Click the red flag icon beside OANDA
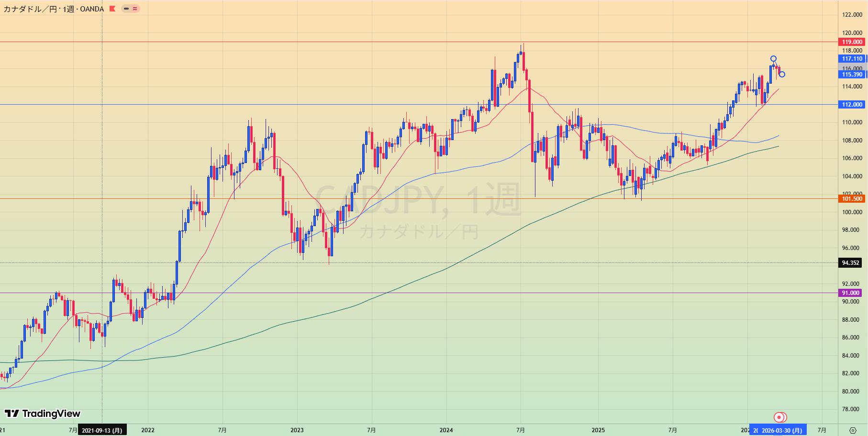Image resolution: width=868 pixels, height=436 pixels. (112, 9)
